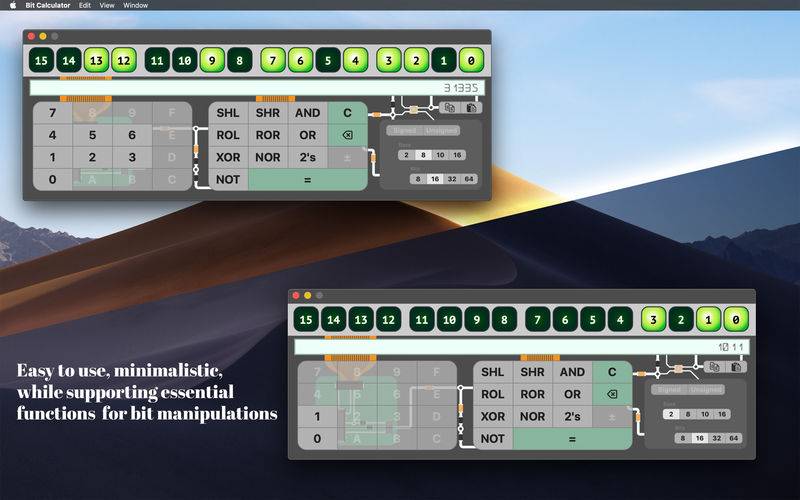Image resolution: width=800 pixels, height=500 pixels.
Task: Click keypad digit 5 in the top window
Action: pyautogui.click(x=92, y=135)
